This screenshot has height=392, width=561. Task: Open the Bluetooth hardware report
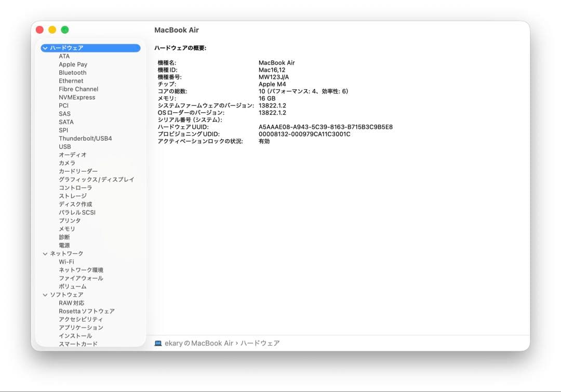point(72,72)
